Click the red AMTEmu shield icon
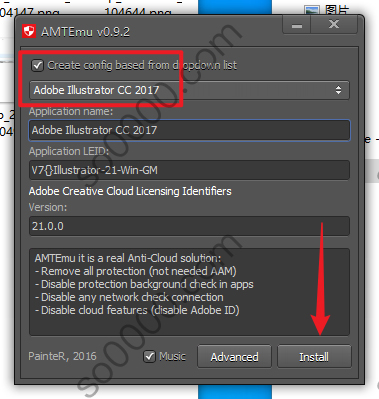The image size is (379, 399). [x=29, y=32]
